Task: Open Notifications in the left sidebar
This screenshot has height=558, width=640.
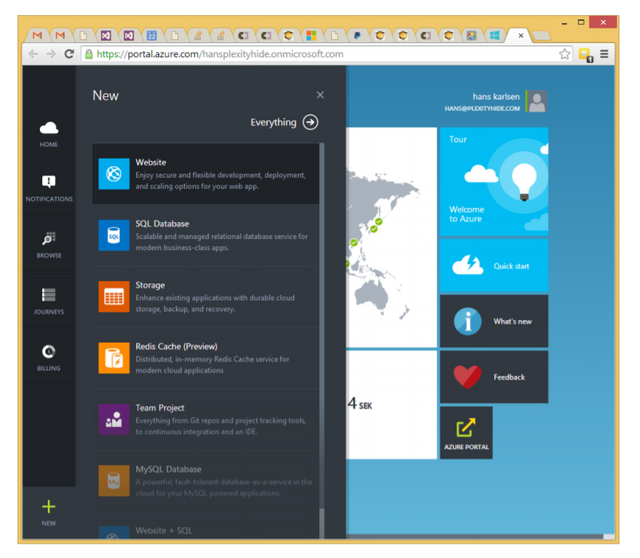Action: point(49,187)
